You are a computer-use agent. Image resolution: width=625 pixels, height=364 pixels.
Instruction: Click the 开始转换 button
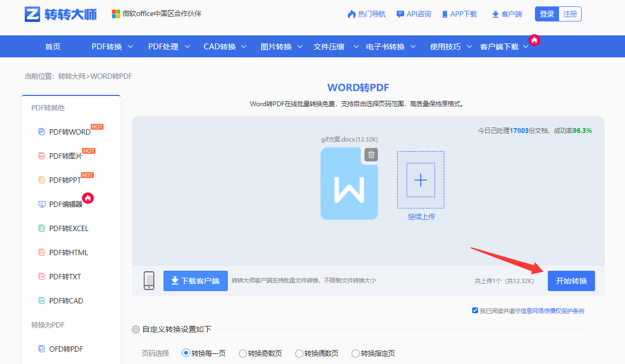571,281
